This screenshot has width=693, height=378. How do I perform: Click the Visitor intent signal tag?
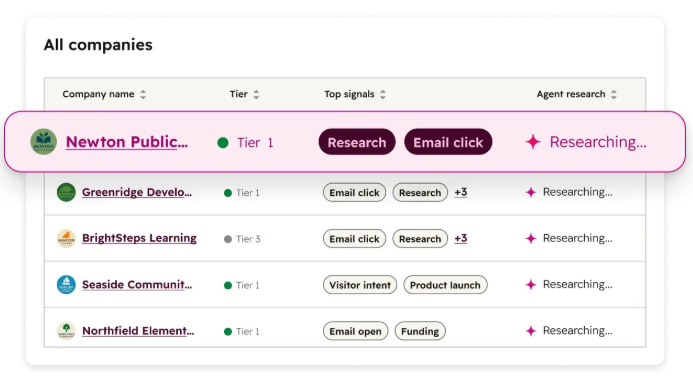pyautogui.click(x=360, y=285)
